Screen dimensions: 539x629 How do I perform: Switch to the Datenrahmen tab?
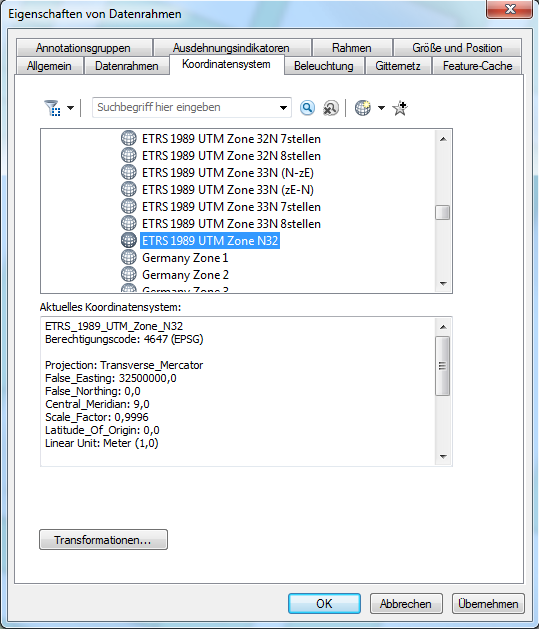126,66
